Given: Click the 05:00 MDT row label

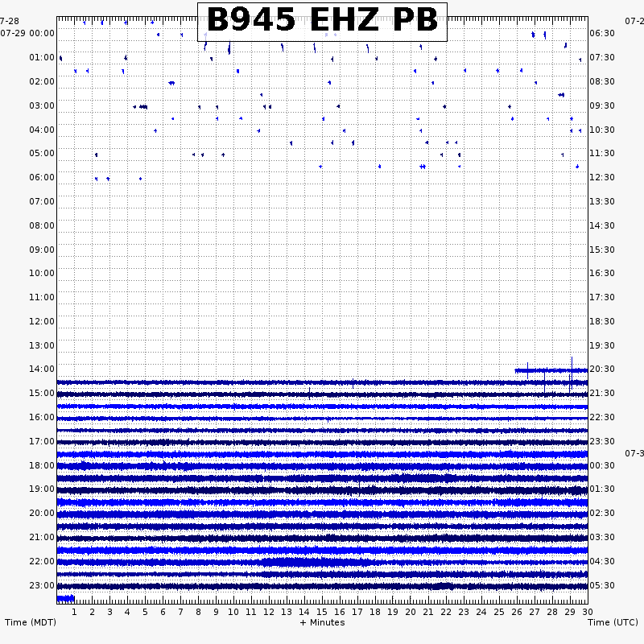Looking at the screenshot, I should pos(42,153).
